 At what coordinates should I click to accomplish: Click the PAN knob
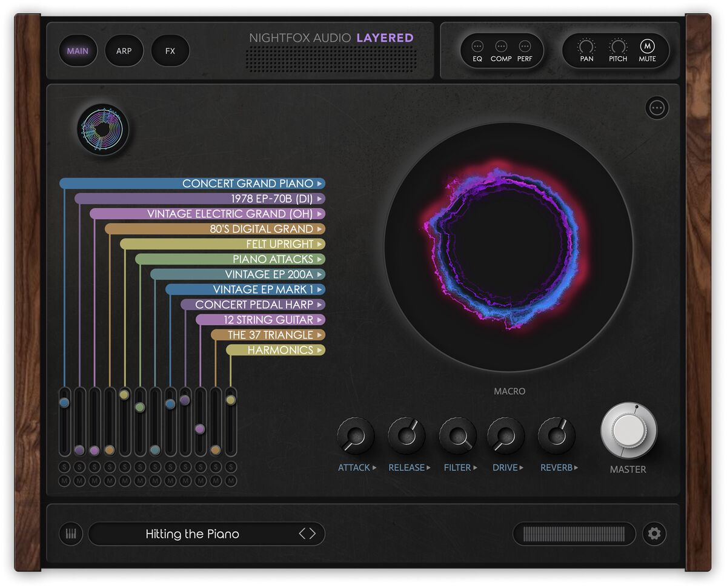click(x=586, y=46)
